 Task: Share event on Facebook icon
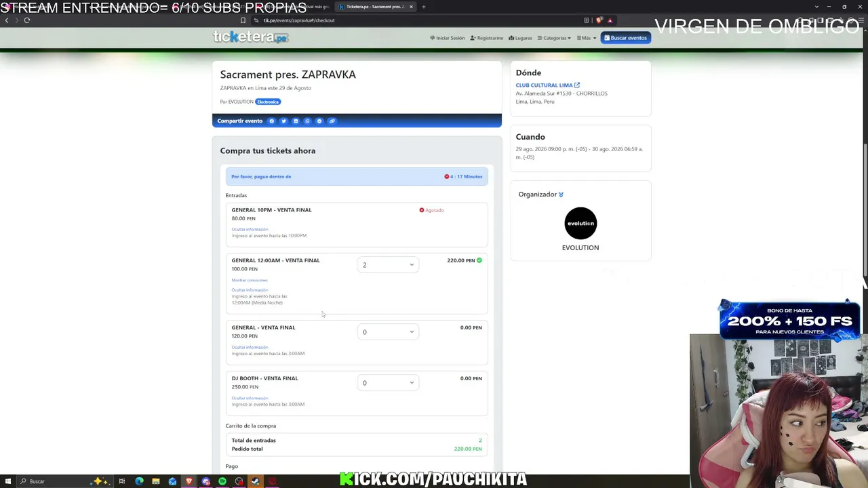tap(272, 121)
